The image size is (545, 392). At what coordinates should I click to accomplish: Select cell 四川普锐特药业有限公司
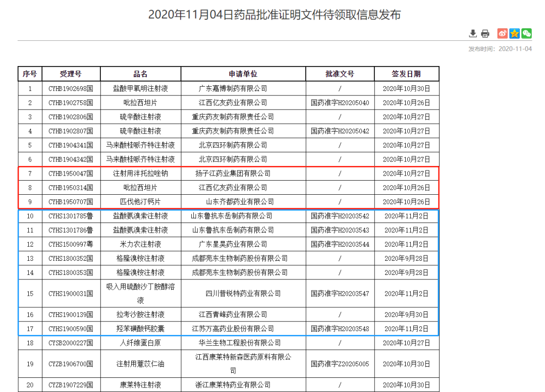[243, 294]
